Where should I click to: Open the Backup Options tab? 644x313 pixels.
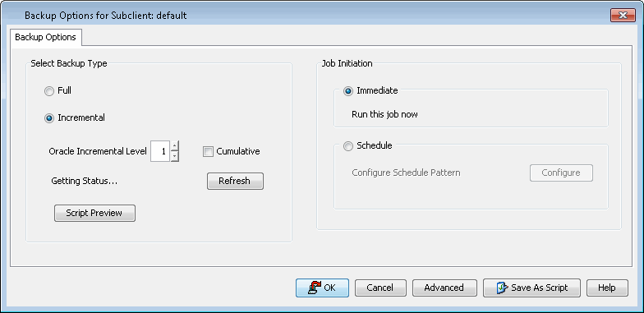[x=46, y=37]
